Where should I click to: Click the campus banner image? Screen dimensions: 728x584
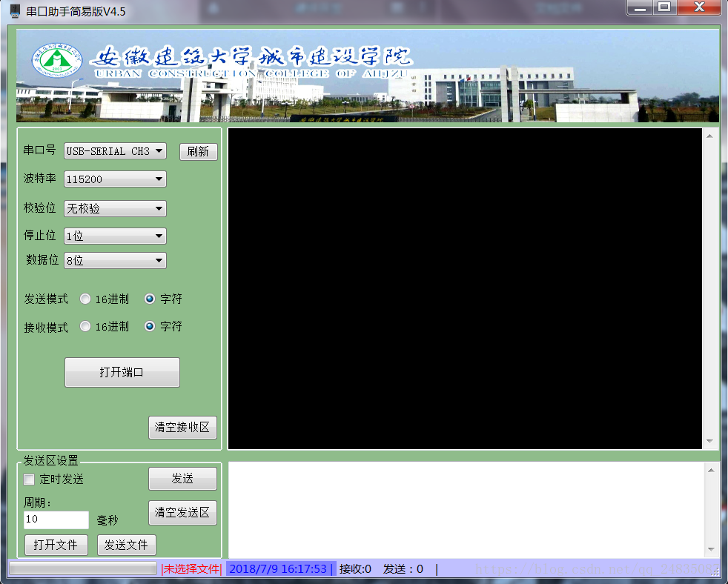tap(368, 76)
